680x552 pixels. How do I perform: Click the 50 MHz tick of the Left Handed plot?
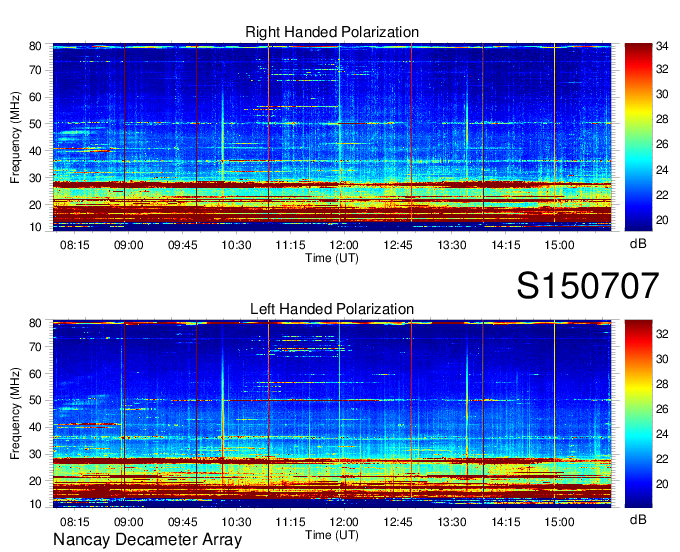click(x=35, y=400)
